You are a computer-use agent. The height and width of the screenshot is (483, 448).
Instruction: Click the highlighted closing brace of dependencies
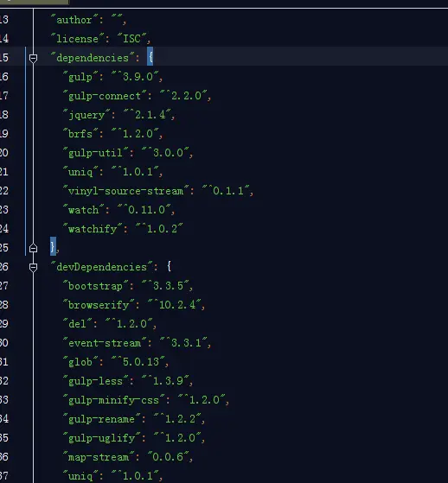(x=53, y=246)
